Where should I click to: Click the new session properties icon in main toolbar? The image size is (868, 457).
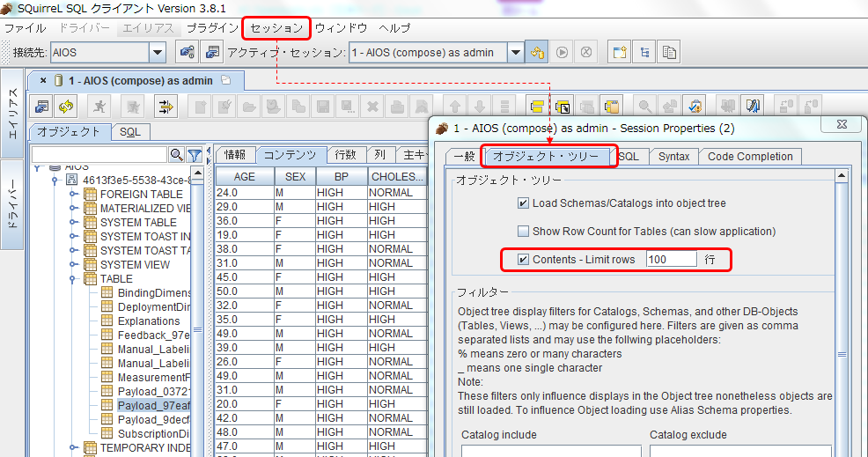coord(211,53)
